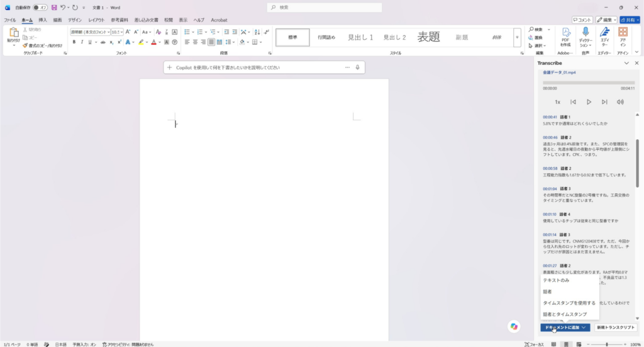Open the Select (選択) dropdown in Editing group

tap(545, 45)
